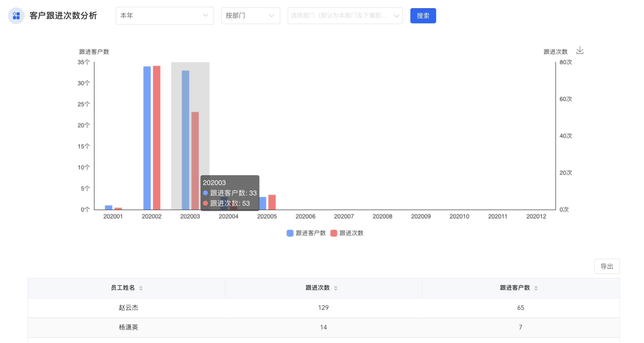Select the 赵云杰 employee row name
Image resolution: width=644 pixels, height=343 pixels.
tap(128, 308)
